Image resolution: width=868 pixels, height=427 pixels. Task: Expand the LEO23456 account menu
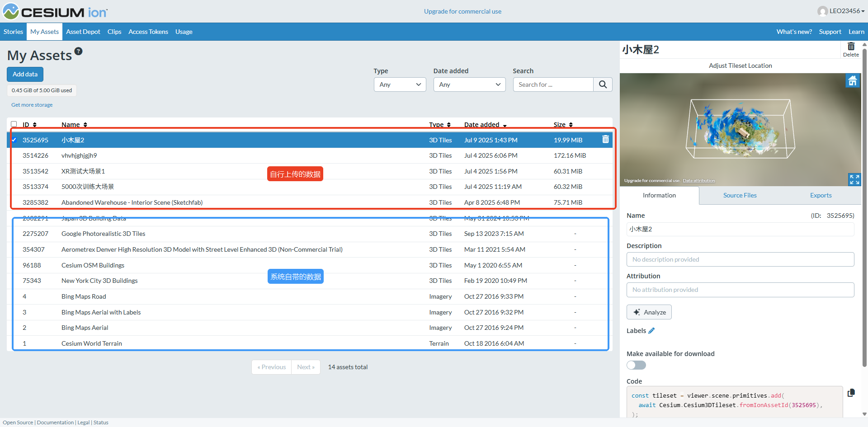tap(841, 11)
